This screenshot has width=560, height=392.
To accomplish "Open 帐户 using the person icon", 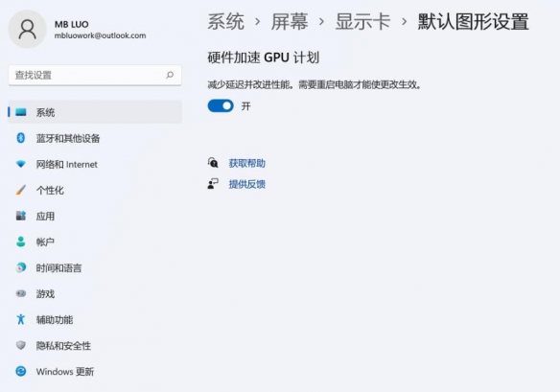I will (x=21, y=242).
